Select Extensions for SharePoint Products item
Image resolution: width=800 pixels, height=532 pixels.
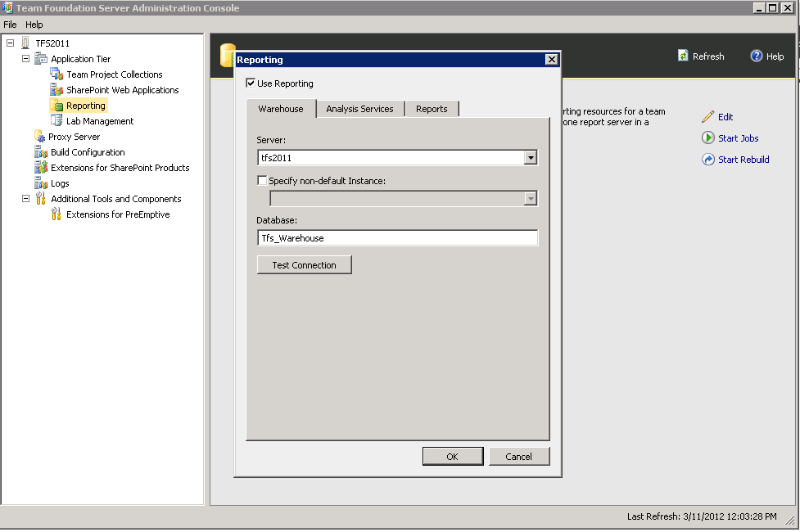point(120,167)
